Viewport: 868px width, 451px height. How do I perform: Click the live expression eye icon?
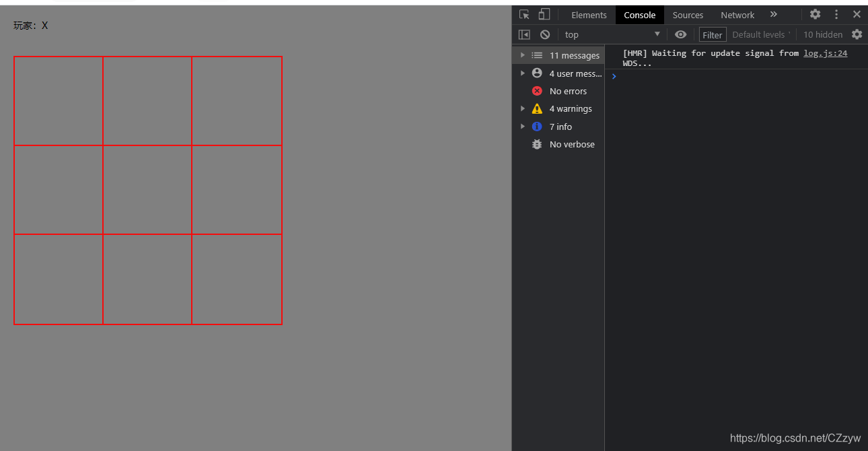click(680, 34)
